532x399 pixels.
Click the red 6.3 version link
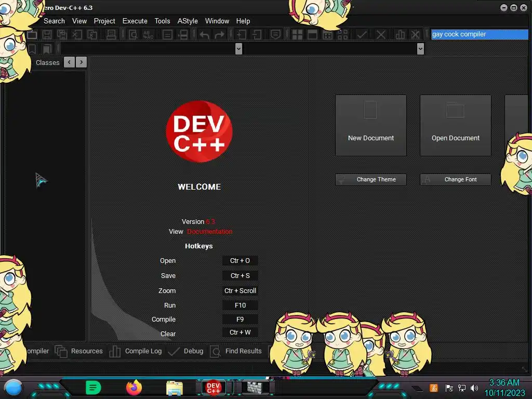tap(210, 221)
